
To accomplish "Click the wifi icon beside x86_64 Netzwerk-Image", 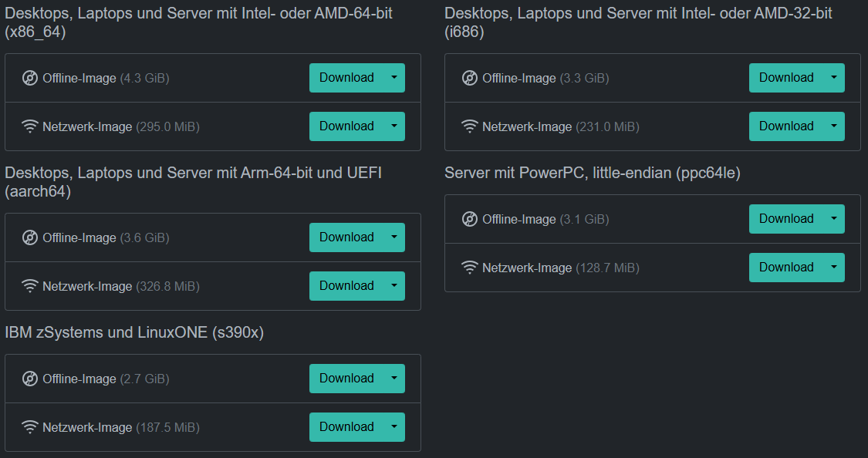I will coord(30,126).
